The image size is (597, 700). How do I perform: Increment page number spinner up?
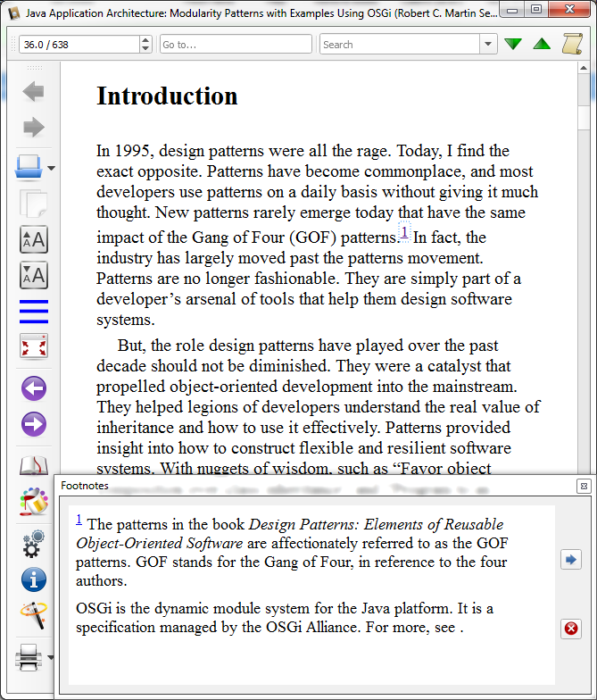[x=145, y=40]
